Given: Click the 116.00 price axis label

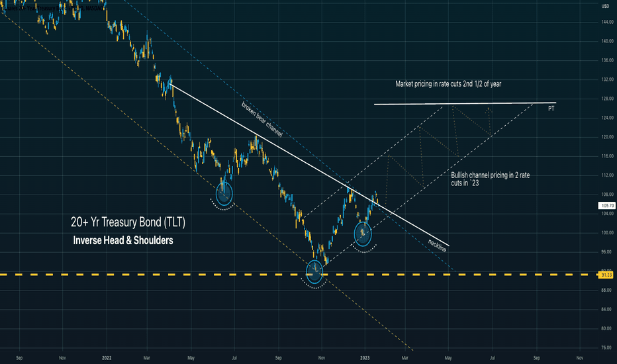Looking at the screenshot, I should tap(607, 156).
